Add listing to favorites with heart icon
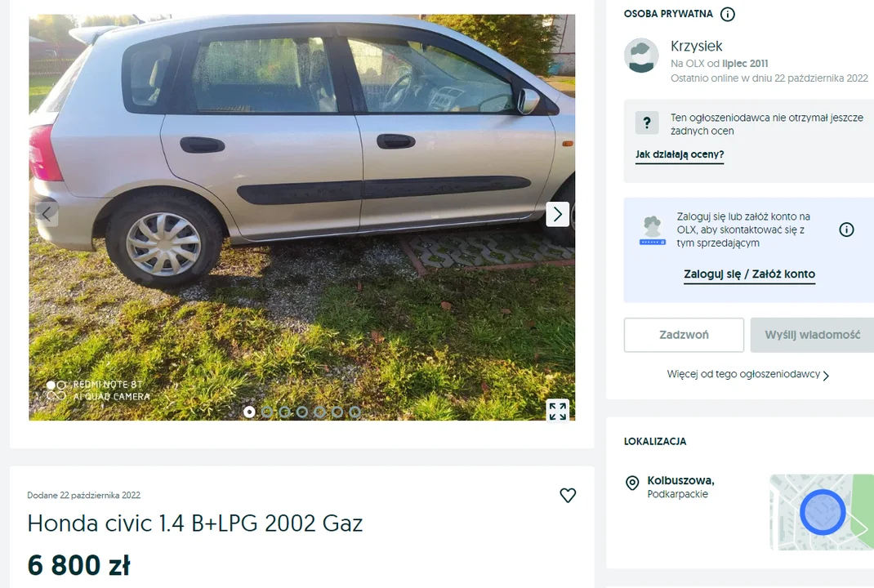 point(568,495)
